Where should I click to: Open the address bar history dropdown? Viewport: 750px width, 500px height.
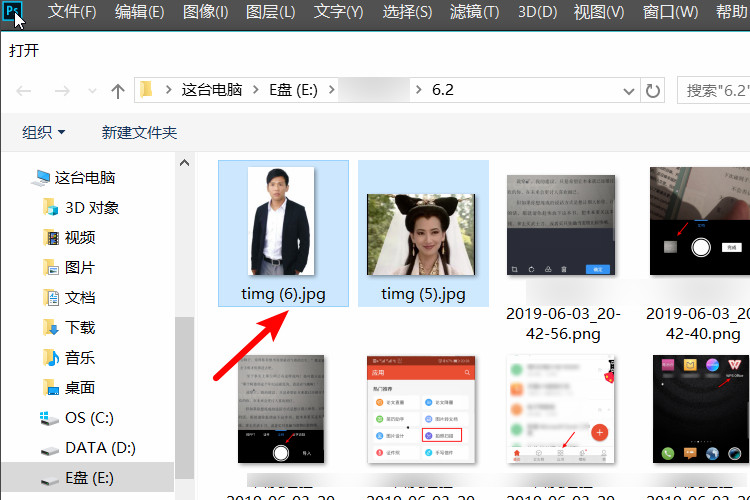pyautogui.click(x=629, y=91)
